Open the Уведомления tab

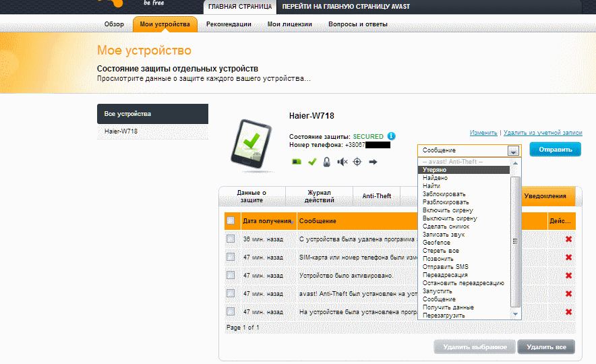545,196
